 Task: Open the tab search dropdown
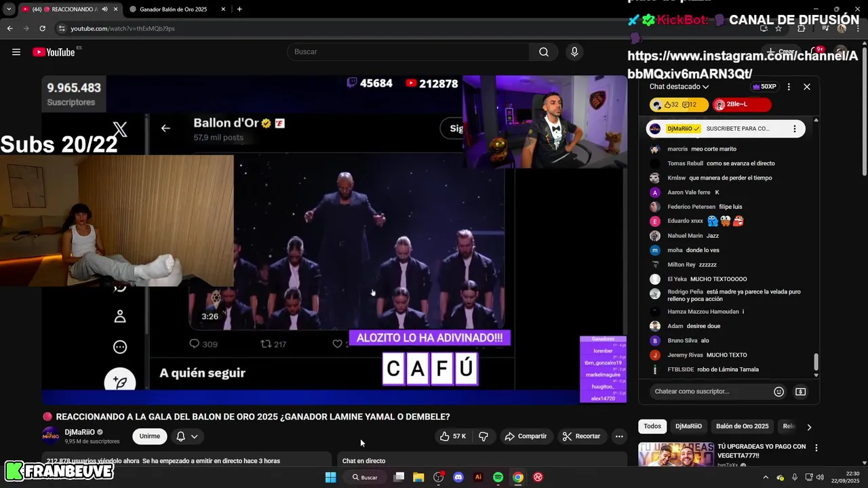pyautogui.click(x=8, y=9)
